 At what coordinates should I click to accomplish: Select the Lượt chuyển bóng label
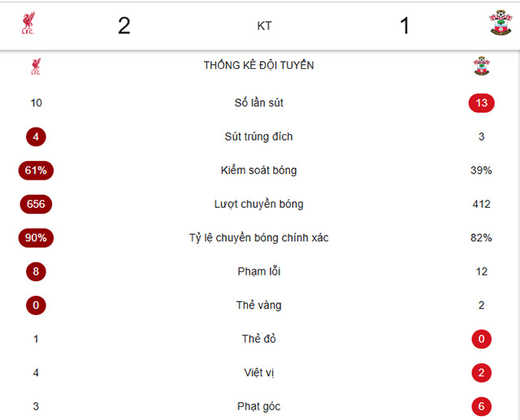pos(258,205)
